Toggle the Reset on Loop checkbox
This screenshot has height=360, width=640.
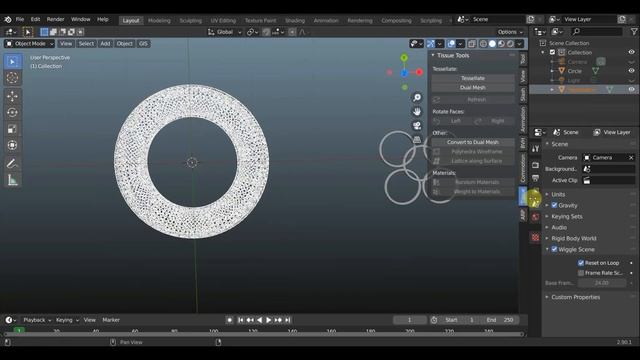coord(581,263)
